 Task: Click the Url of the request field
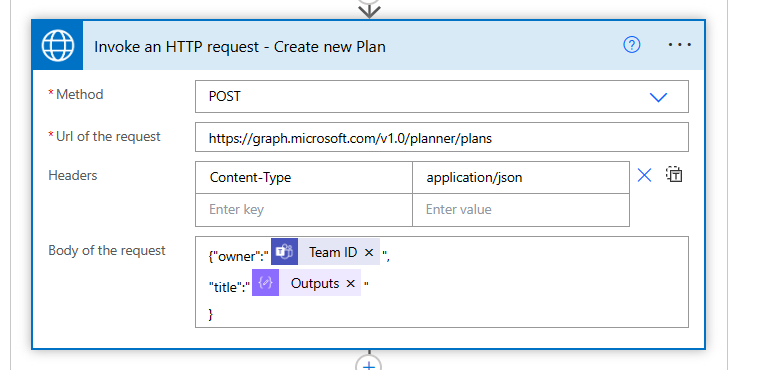coord(441,137)
